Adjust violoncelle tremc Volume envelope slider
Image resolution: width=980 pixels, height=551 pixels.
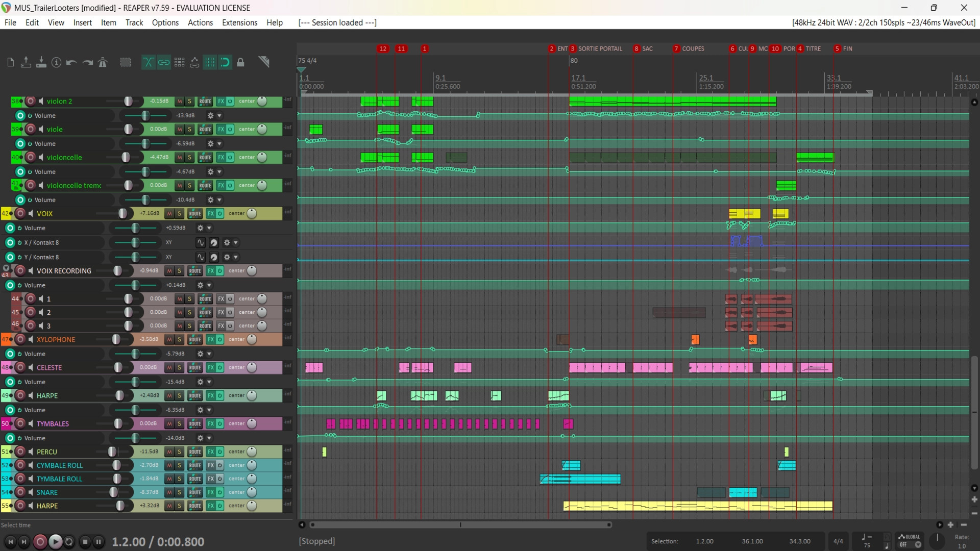pyautogui.click(x=145, y=200)
